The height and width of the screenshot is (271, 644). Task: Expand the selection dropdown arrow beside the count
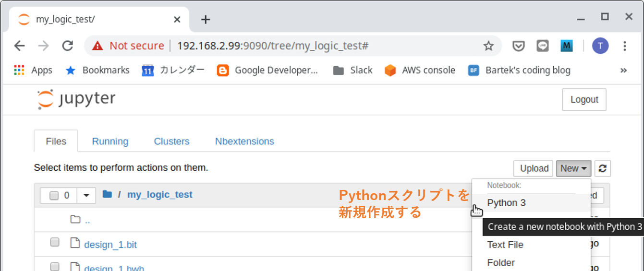click(x=86, y=195)
